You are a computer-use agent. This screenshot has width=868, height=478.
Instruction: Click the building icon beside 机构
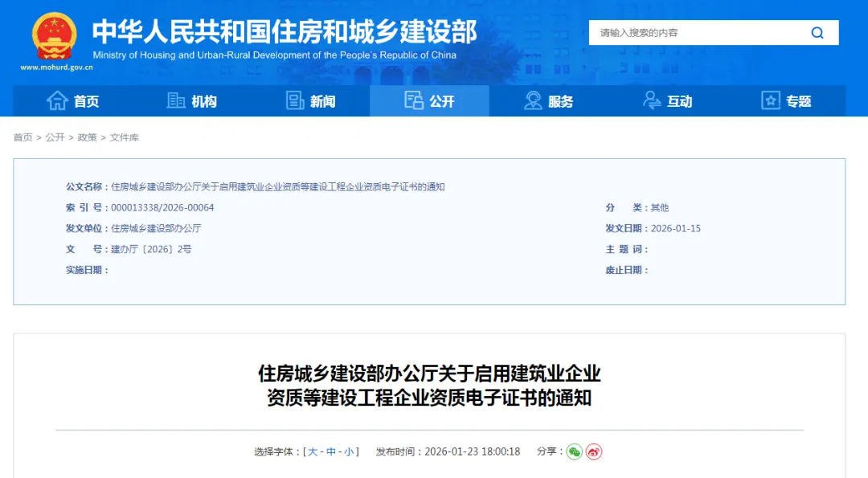(176, 100)
